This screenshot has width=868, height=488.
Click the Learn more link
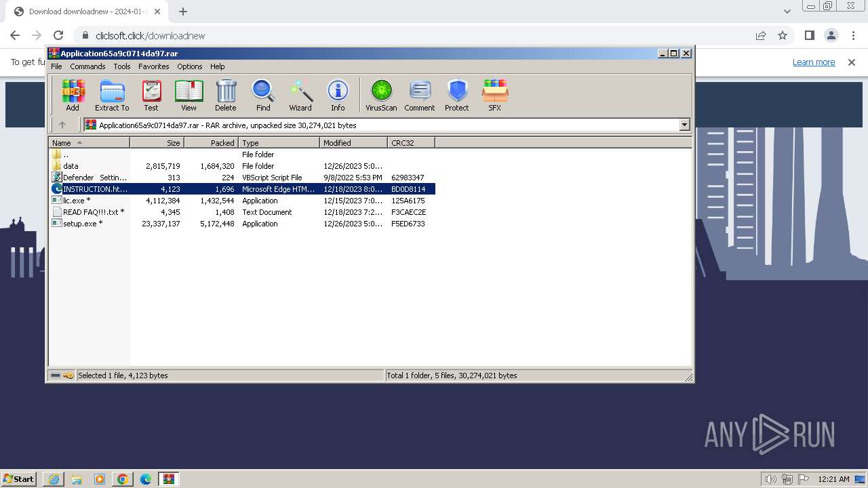pos(814,62)
